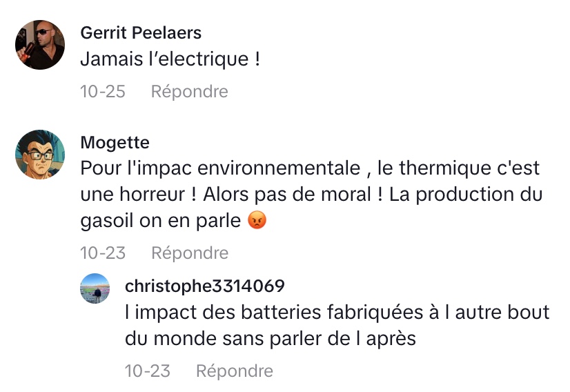The image size is (570, 392).
Task: Click the angry face emoji
Action: click(x=257, y=222)
